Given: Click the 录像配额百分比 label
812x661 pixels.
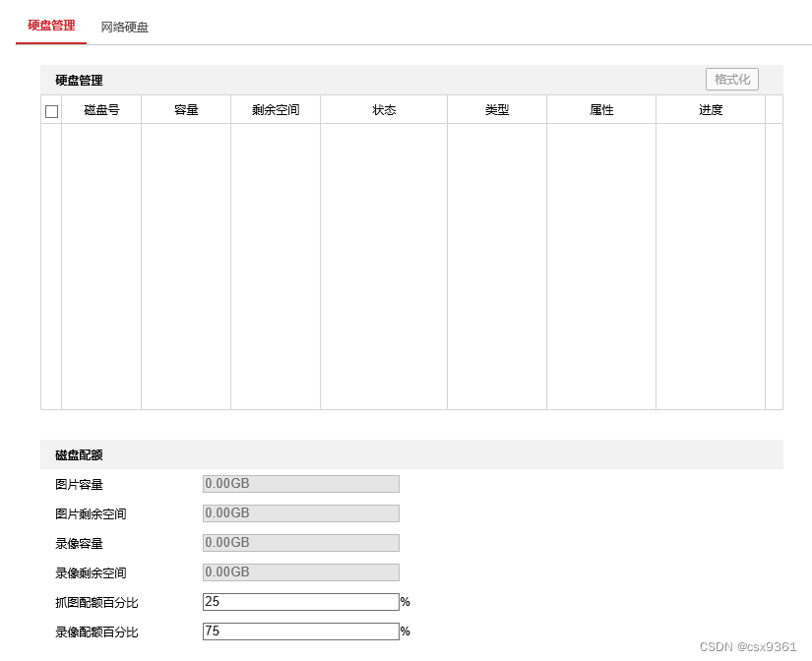Looking at the screenshot, I should pyautogui.click(x=96, y=632).
